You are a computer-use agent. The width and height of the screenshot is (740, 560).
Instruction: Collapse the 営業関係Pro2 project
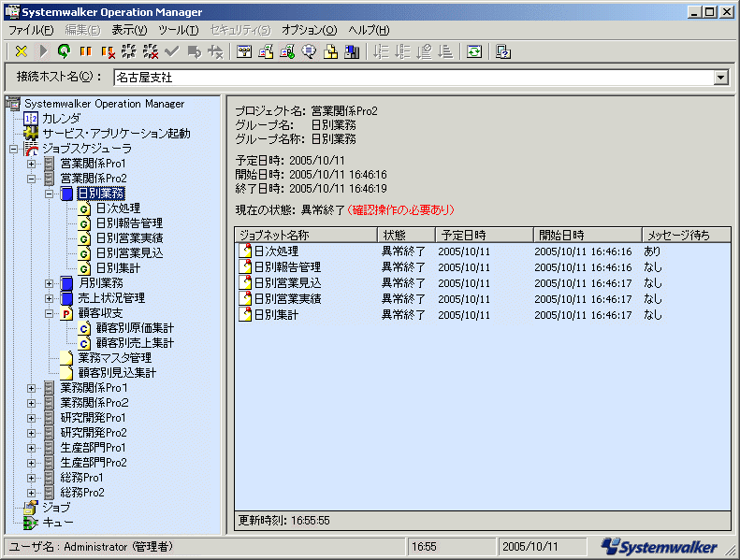pyautogui.click(x=31, y=179)
